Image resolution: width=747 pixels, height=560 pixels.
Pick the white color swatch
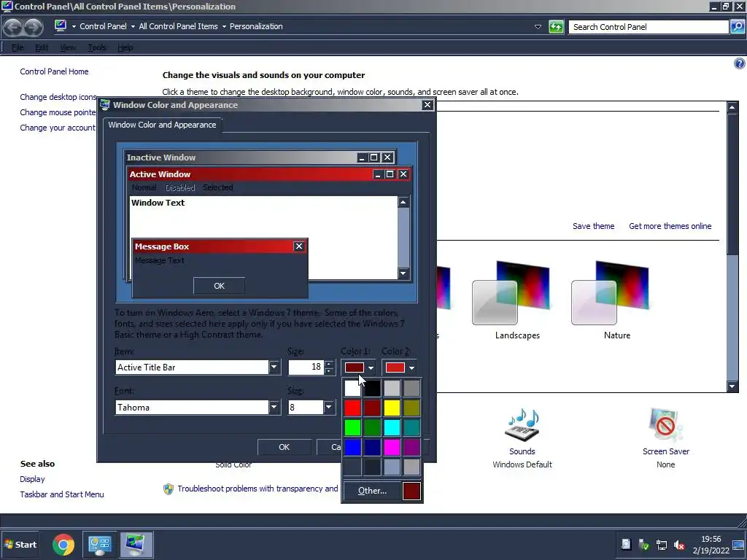(x=352, y=388)
